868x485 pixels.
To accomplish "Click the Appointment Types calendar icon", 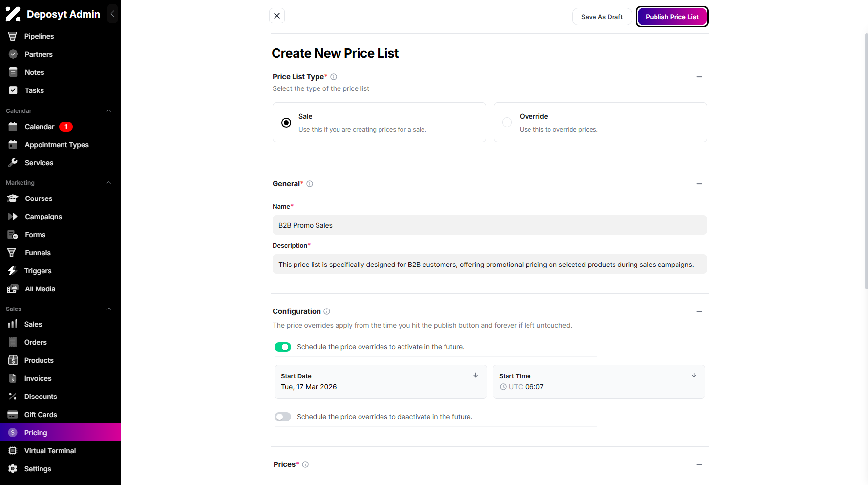I will pyautogui.click(x=13, y=145).
